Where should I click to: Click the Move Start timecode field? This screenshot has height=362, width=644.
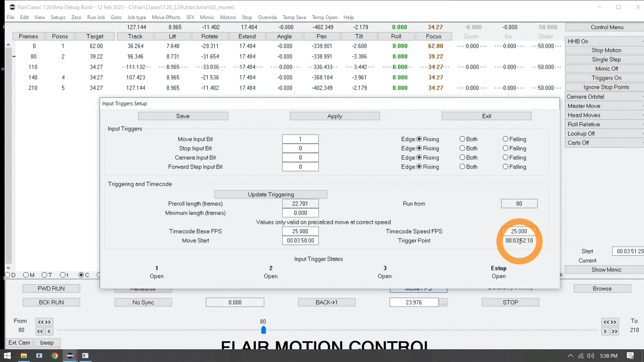point(301,241)
